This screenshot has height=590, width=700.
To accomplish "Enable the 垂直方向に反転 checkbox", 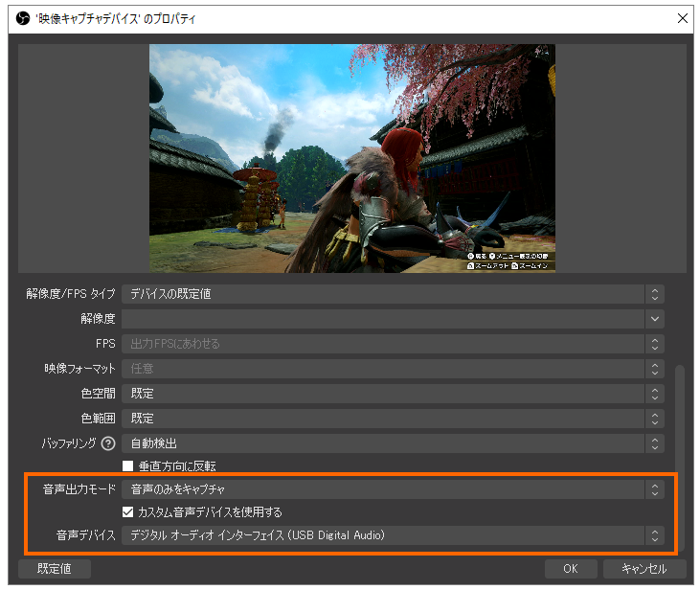I will 127,465.
